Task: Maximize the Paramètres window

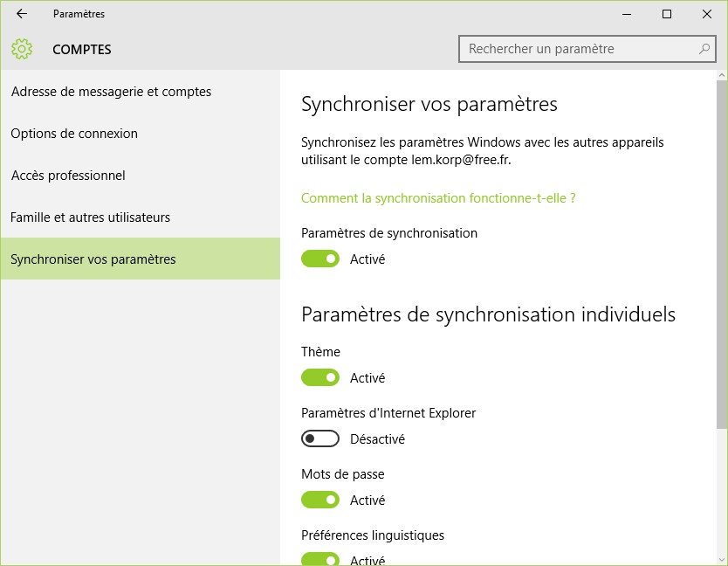Action: (x=667, y=14)
